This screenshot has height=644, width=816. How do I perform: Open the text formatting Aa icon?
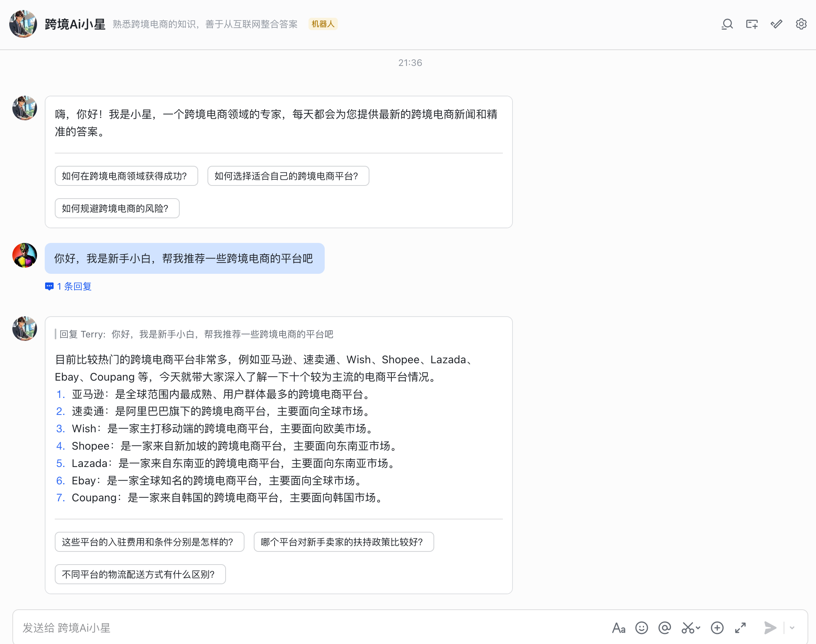click(619, 628)
